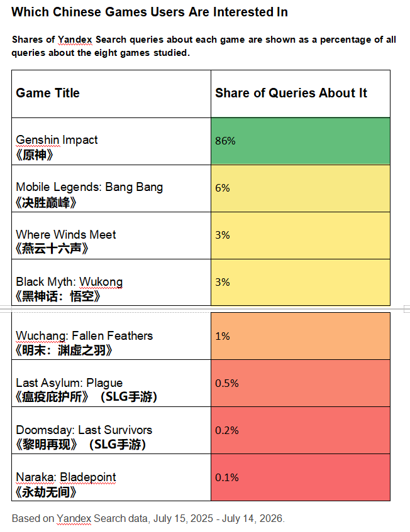Select the orange 1% cell
This screenshot has height=532, width=410.
pyautogui.click(x=301, y=336)
